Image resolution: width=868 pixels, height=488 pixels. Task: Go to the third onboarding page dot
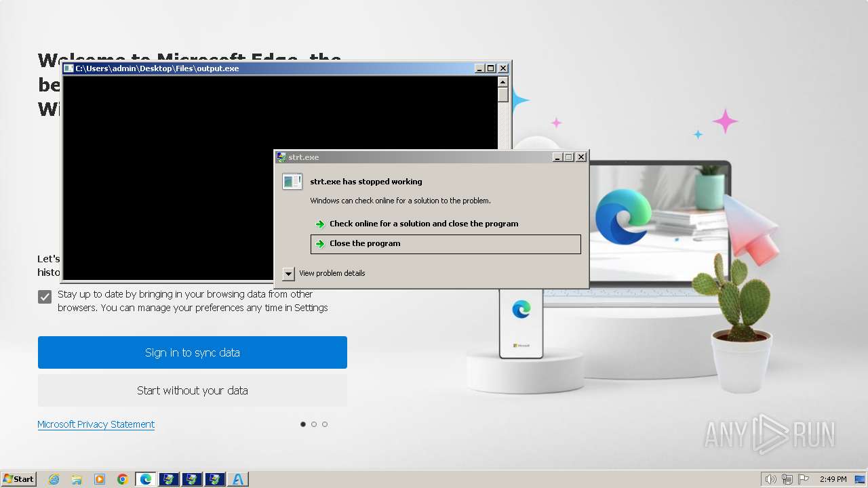[325, 424]
